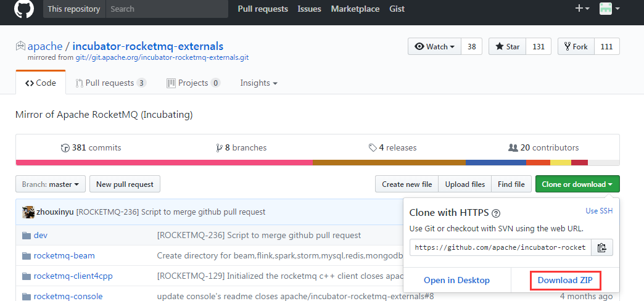The width and height of the screenshot is (644, 301).
Task: Select the This repository search scope
Action: pyautogui.click(x=74, y=9)
